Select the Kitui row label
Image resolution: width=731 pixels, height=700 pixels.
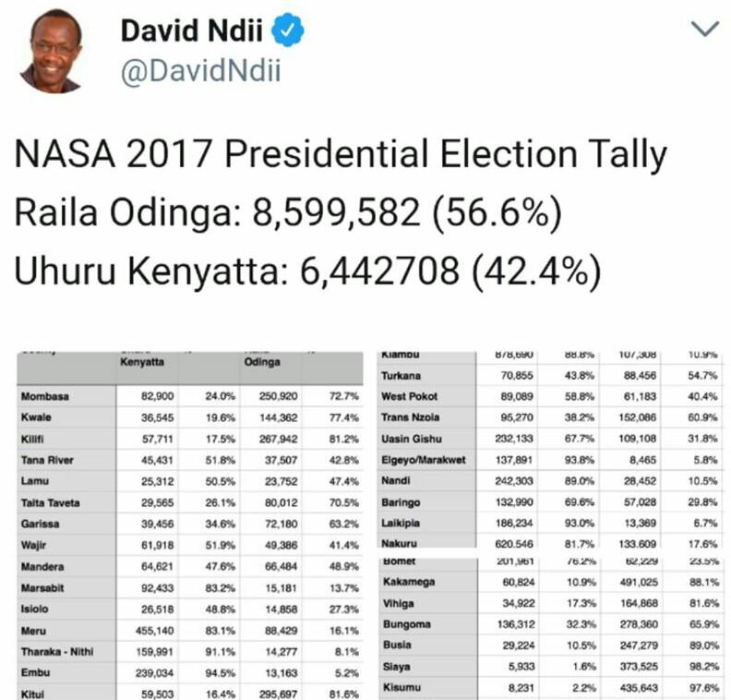pos(35,692)
